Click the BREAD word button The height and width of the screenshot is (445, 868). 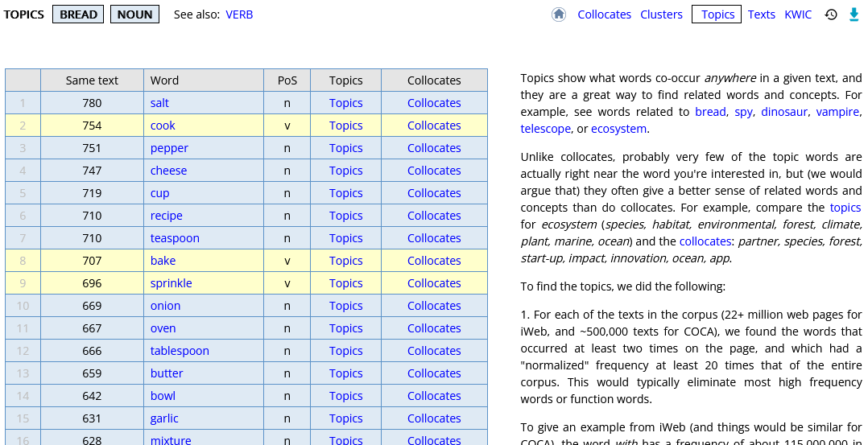click(x=78, y=14)
